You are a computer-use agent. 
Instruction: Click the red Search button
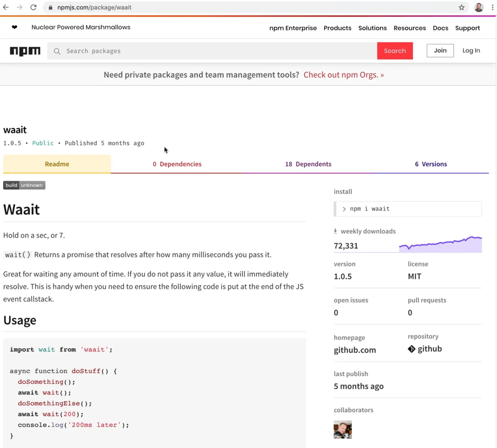pyautogui.click(x=395, y=51)
